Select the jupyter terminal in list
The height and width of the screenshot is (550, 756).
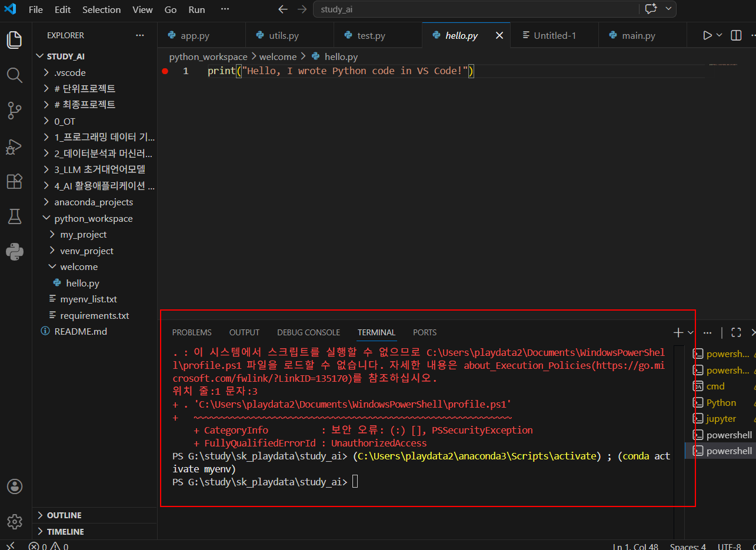click(721, 419)
